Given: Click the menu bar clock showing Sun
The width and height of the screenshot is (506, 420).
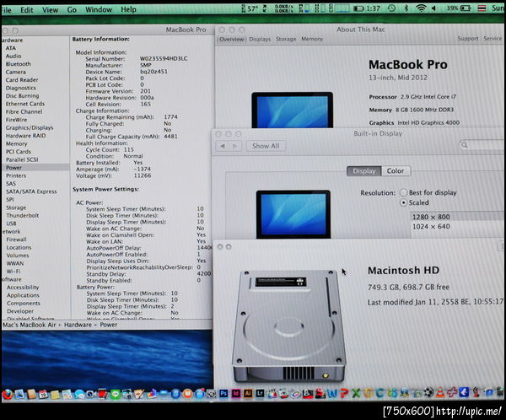Looking at the screenshot, I should point(498,8).
